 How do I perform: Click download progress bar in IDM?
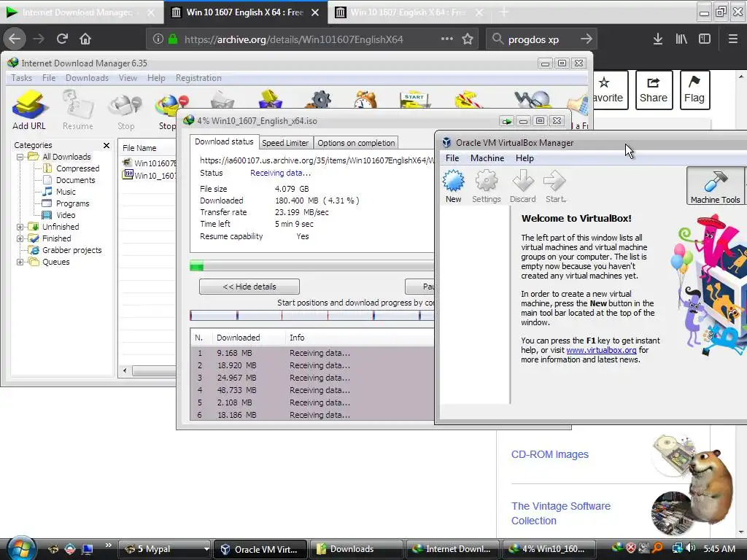pyautogui.click(x=312, y=265)
